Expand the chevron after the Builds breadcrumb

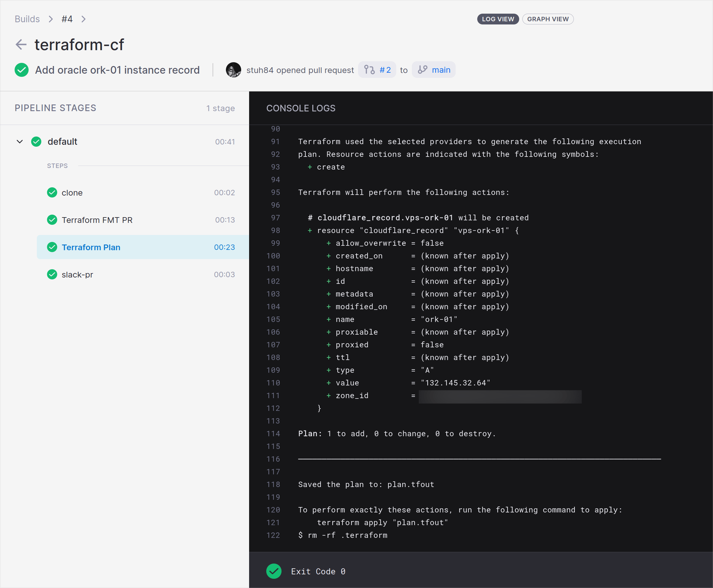(x=50, y=19)
